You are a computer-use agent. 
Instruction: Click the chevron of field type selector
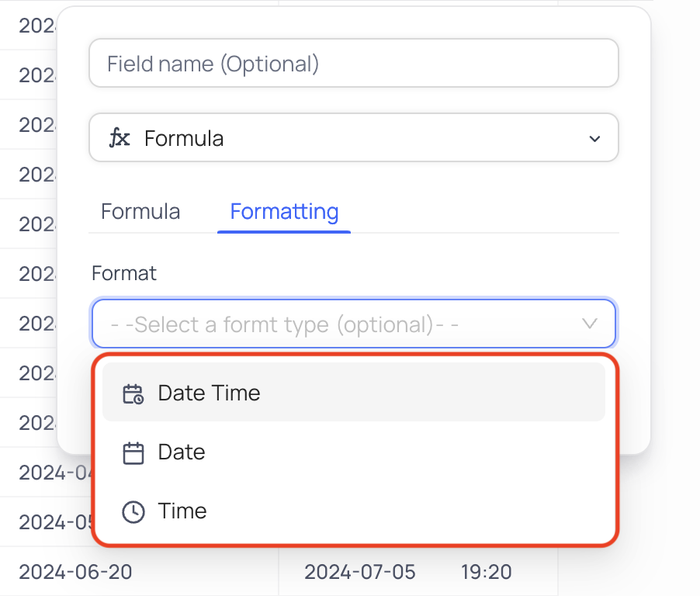pyautogui.click(x=594, y=139)
